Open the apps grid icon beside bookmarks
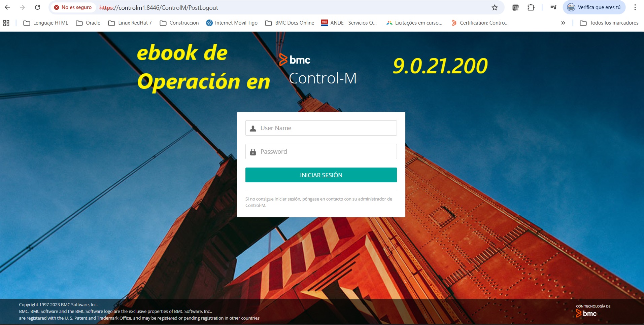The image size is (644, 325). coord(6,23)
